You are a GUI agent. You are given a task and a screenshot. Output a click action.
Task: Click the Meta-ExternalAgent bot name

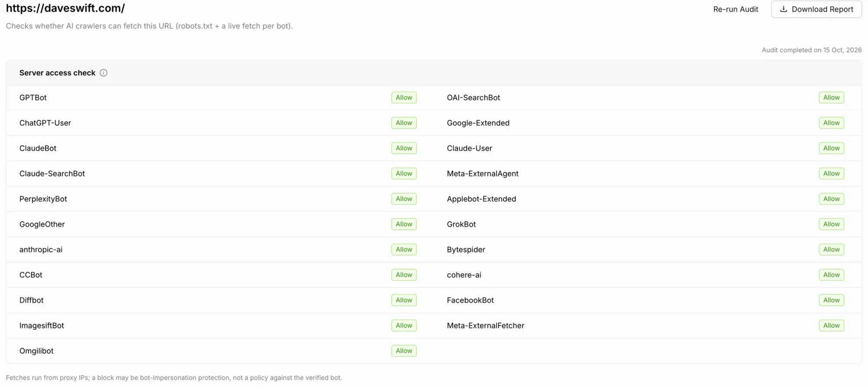click(483, 174)
